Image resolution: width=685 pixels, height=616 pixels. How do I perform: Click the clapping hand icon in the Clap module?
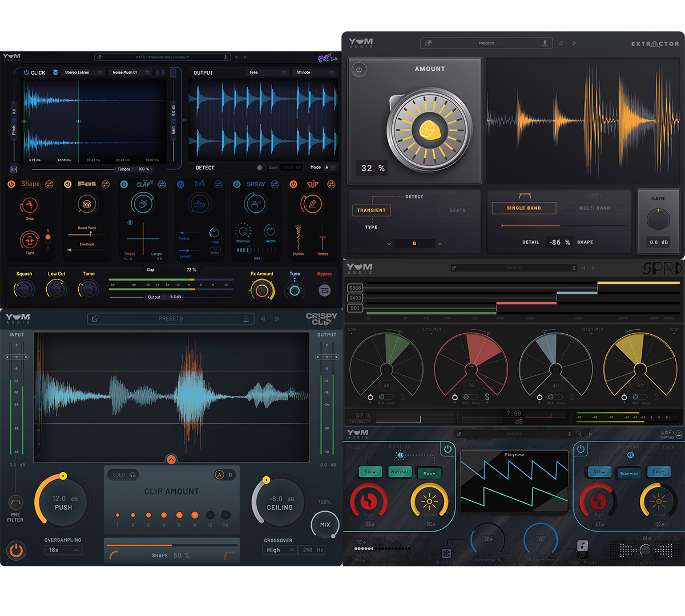pos(144,204)
